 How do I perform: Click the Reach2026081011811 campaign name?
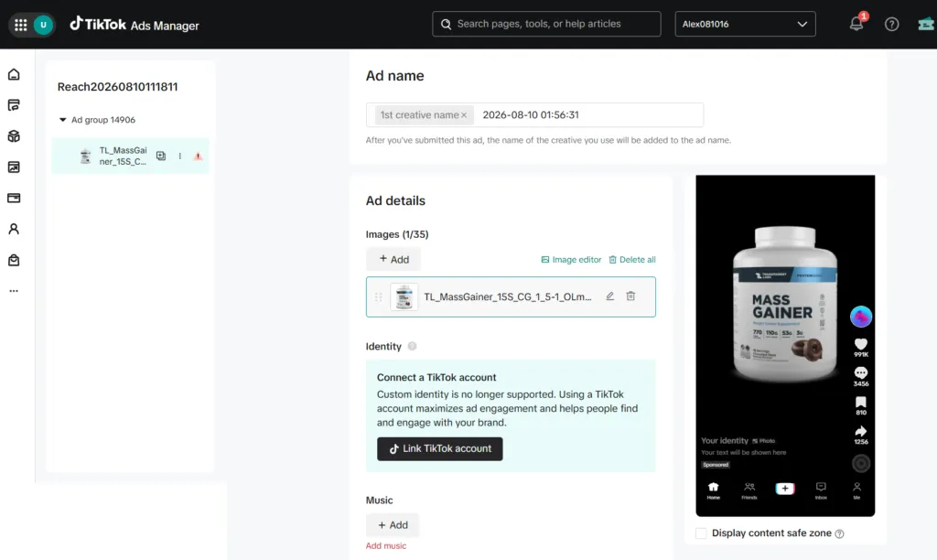tap(117, 87)
